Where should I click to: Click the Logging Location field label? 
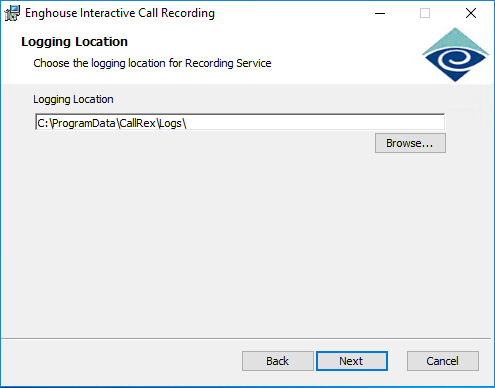(x=73, y=99)
